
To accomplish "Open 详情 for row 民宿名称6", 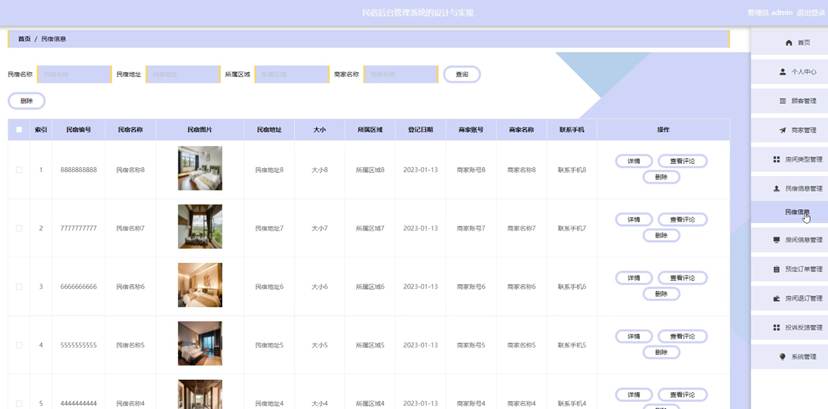I will [x=634, y=278].
